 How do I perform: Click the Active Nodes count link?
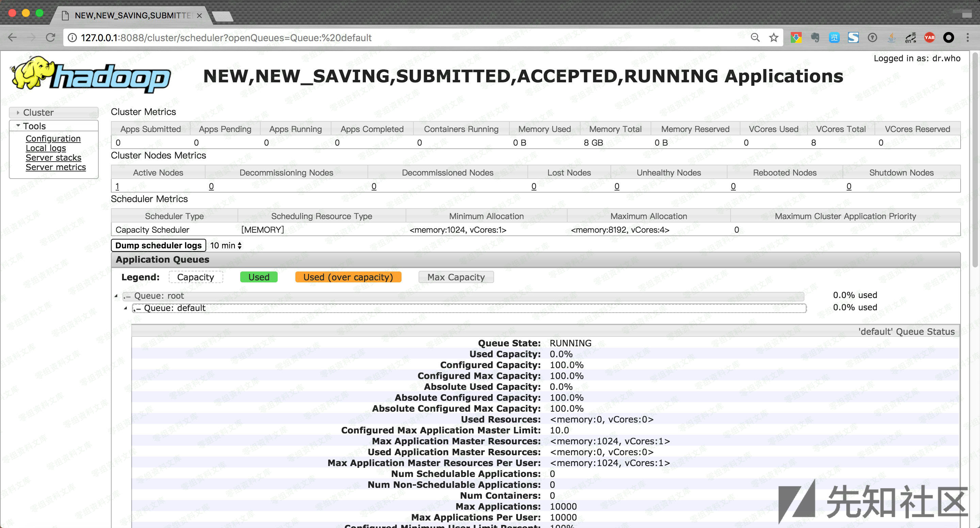click(117, 186)
